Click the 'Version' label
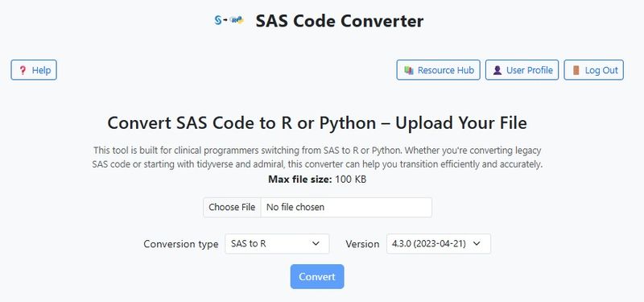This screenshot has height=302, width=644. point(362,244)
